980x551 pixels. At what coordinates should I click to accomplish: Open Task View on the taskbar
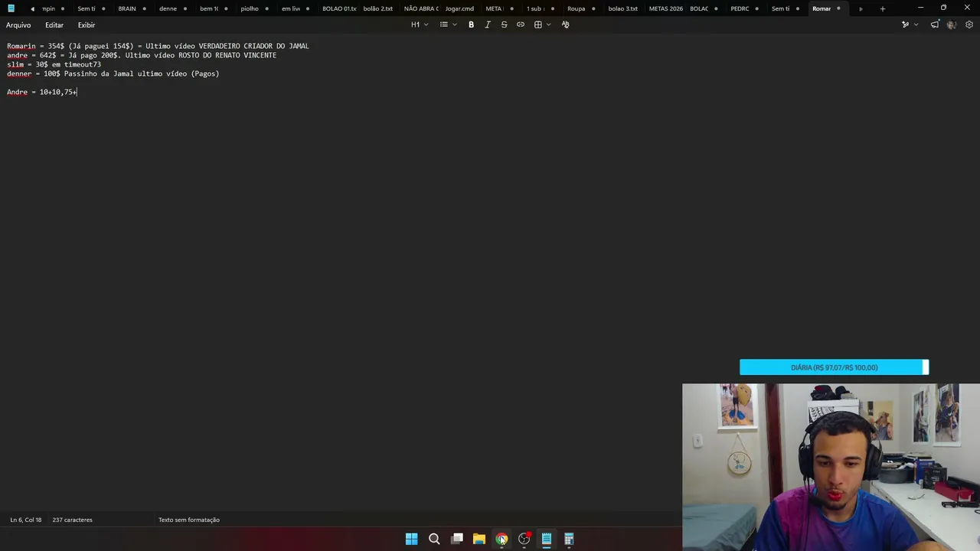(457, 539)
